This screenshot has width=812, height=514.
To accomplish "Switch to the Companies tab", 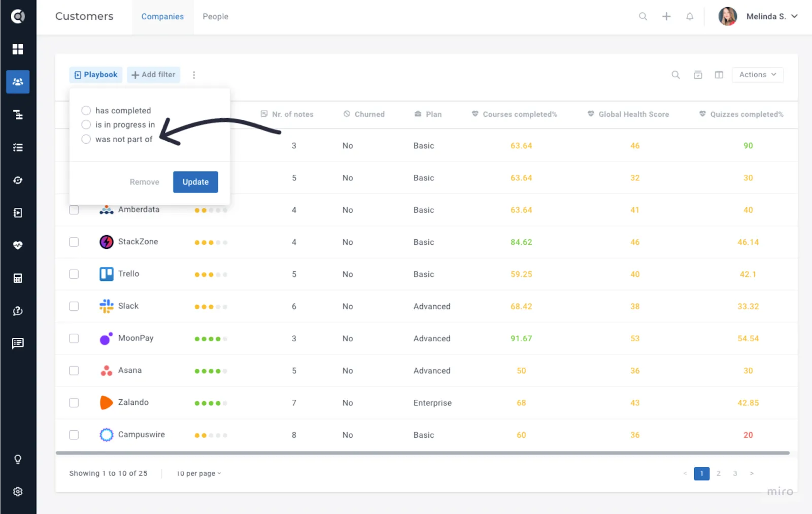I will [x=162, y=16].
